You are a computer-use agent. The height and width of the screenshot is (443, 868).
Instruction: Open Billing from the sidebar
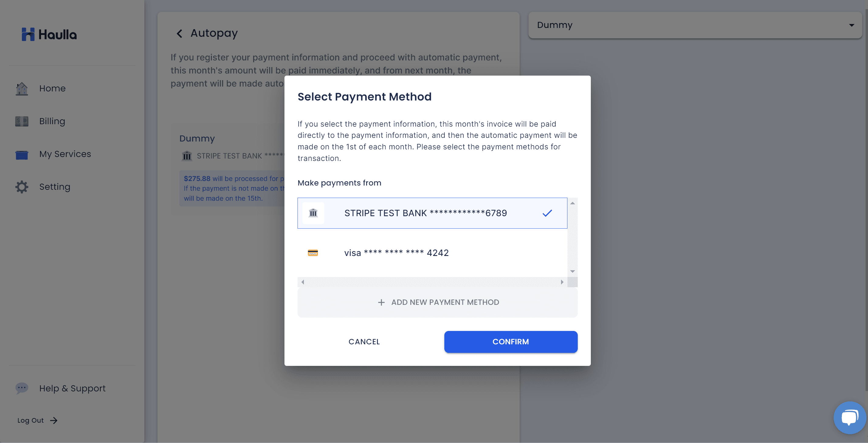point(52,121)
